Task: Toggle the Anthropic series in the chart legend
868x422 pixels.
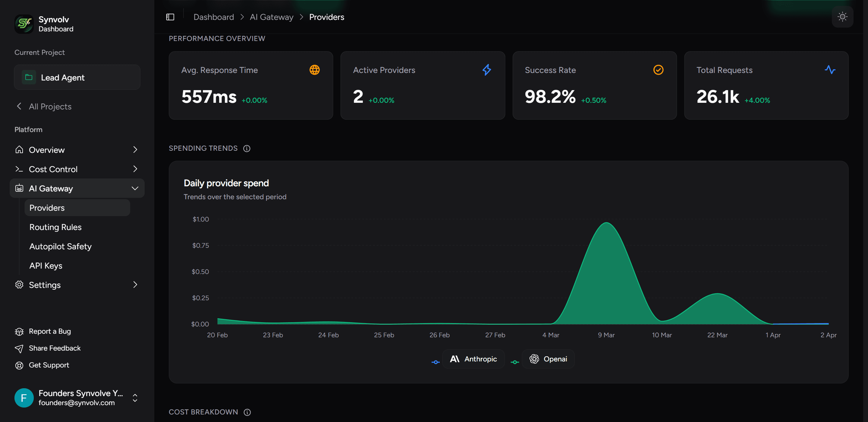Action: [473, 359]
